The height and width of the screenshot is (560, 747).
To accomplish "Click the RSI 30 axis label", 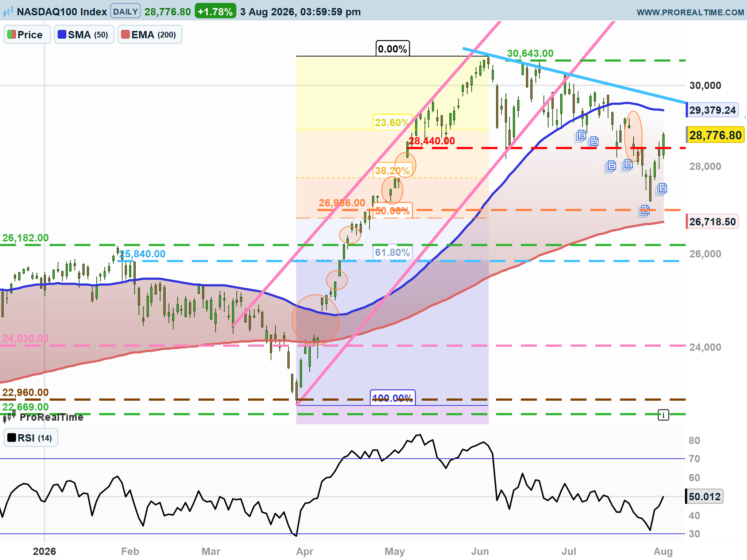I will click(694, 534).
